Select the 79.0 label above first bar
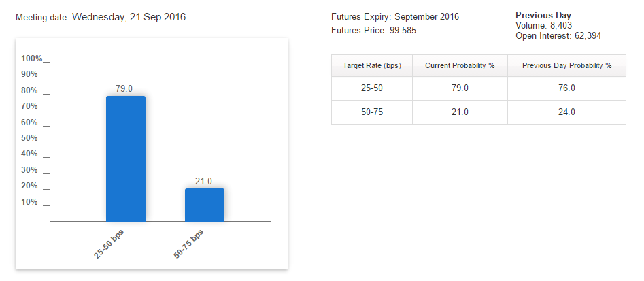Image resolution: width=644 pixels, height=281 pixels. (124, 88)
